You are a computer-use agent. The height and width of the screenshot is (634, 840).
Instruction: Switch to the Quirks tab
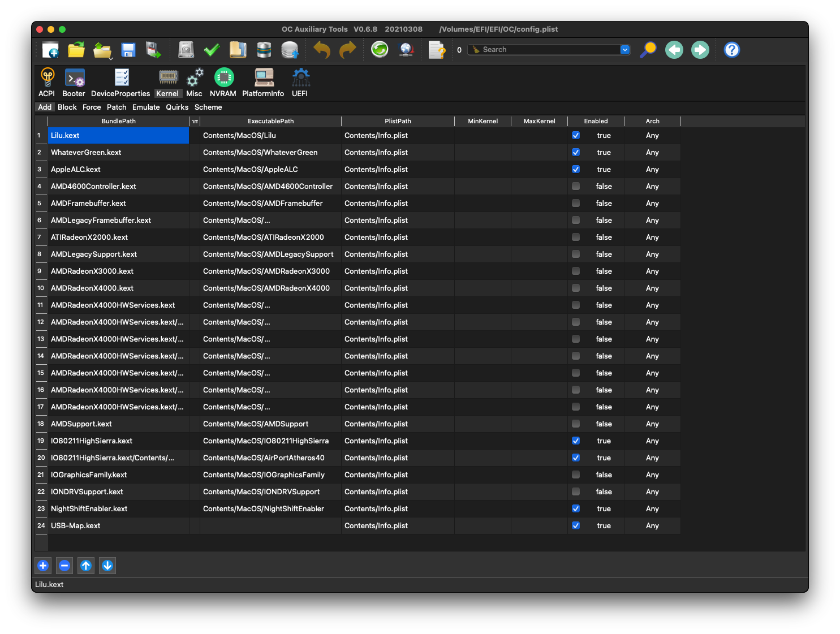(x=177, y=107)
